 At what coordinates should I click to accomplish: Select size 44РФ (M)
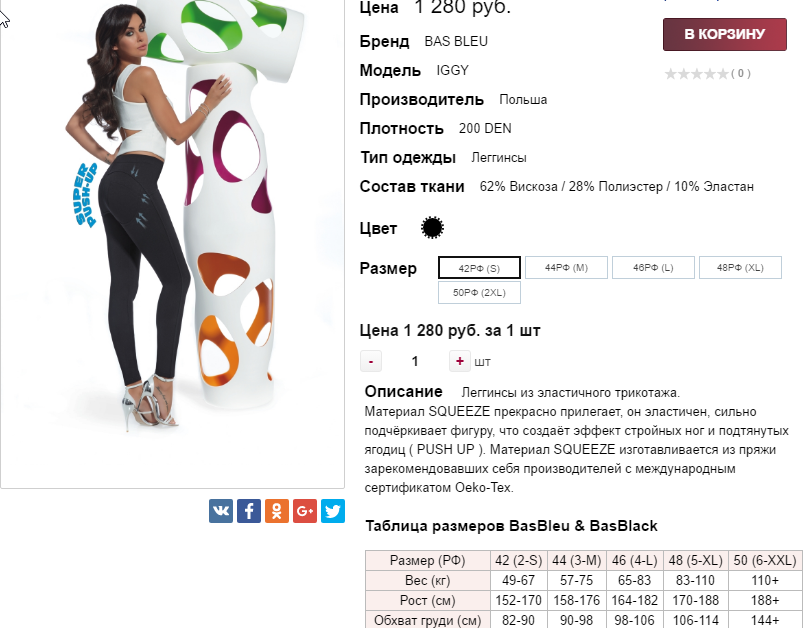(x=566, y=268)
